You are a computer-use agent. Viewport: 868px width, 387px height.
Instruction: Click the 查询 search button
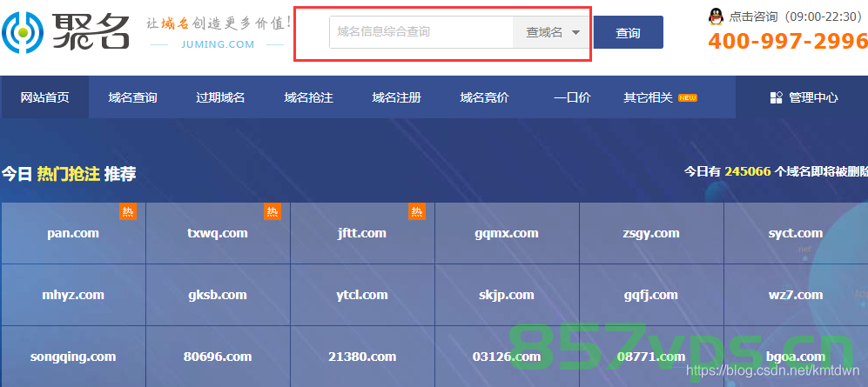[629, 33]
